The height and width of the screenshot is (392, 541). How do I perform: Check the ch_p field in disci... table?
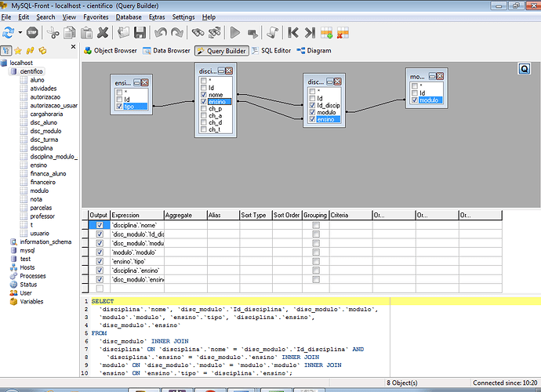pos(204,108)
